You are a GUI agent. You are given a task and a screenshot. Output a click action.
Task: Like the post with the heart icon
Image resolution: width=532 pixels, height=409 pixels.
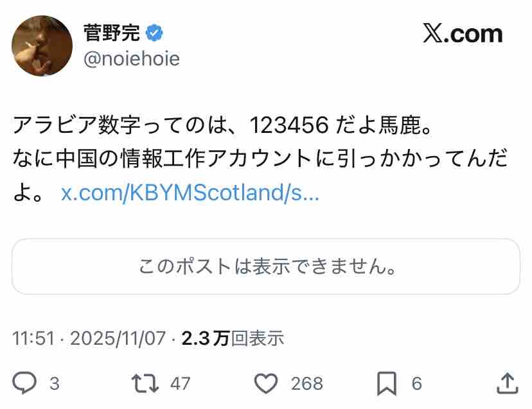click(x=266, y=383)
